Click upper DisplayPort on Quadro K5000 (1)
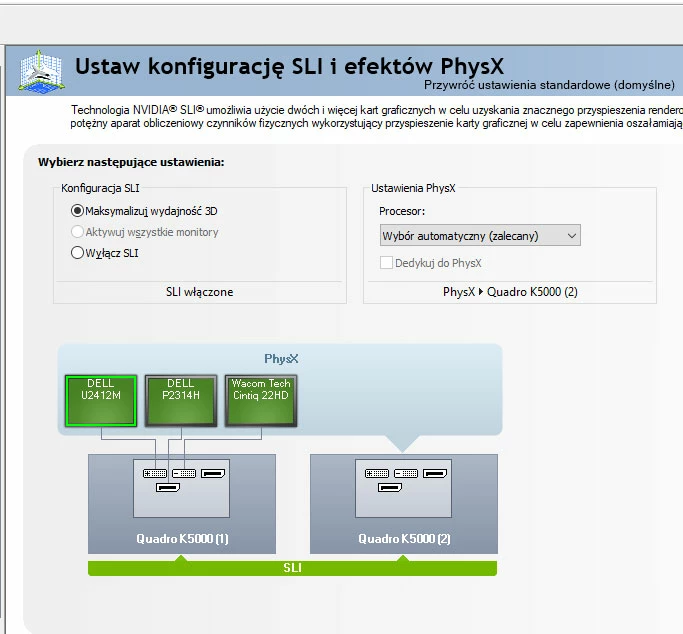Image resolution: width=683 pixels, height=634 pixels. [213, 473]
